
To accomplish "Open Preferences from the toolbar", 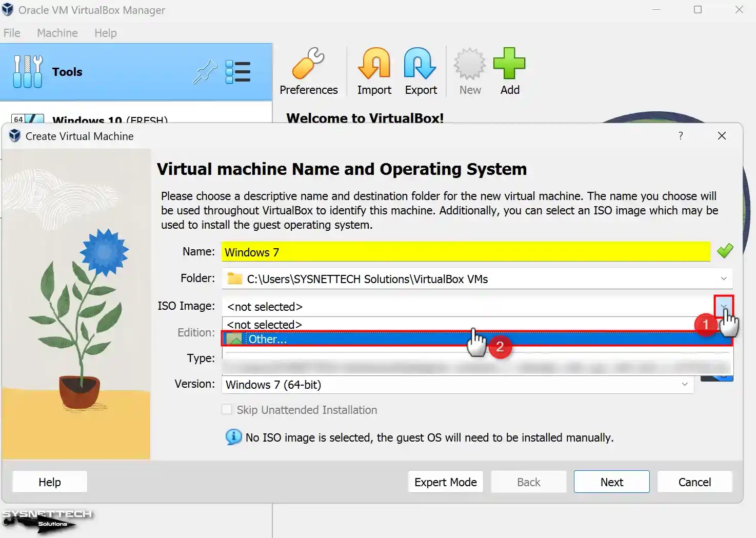I will [x=308, y=71].
